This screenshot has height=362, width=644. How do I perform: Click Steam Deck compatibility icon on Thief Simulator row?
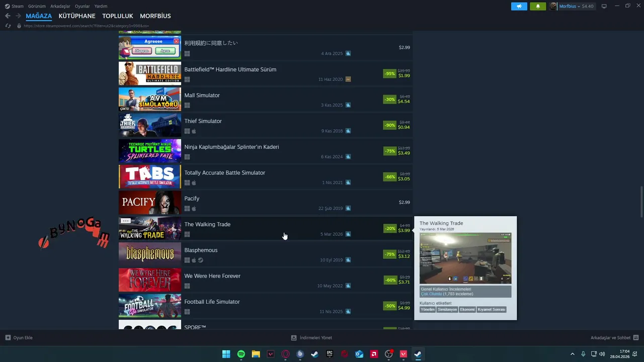(x=348, y=131)
